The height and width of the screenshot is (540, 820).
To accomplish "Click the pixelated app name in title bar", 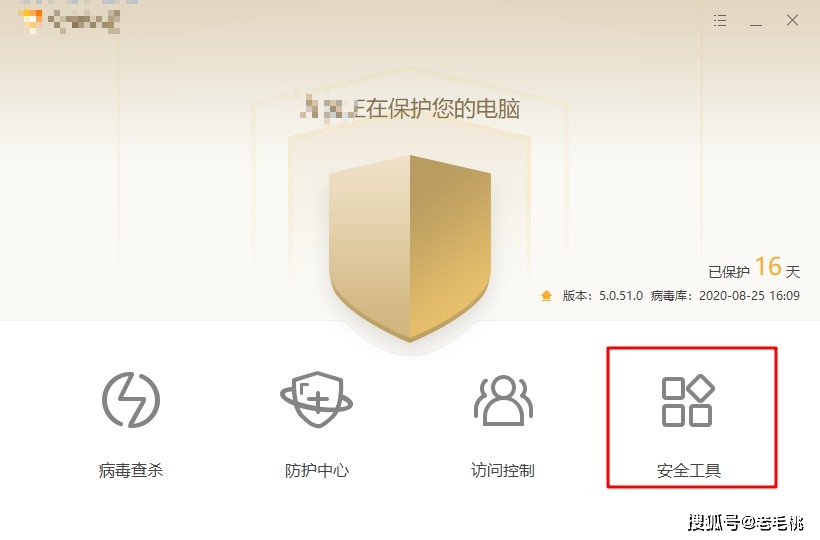I will [84, 21].
